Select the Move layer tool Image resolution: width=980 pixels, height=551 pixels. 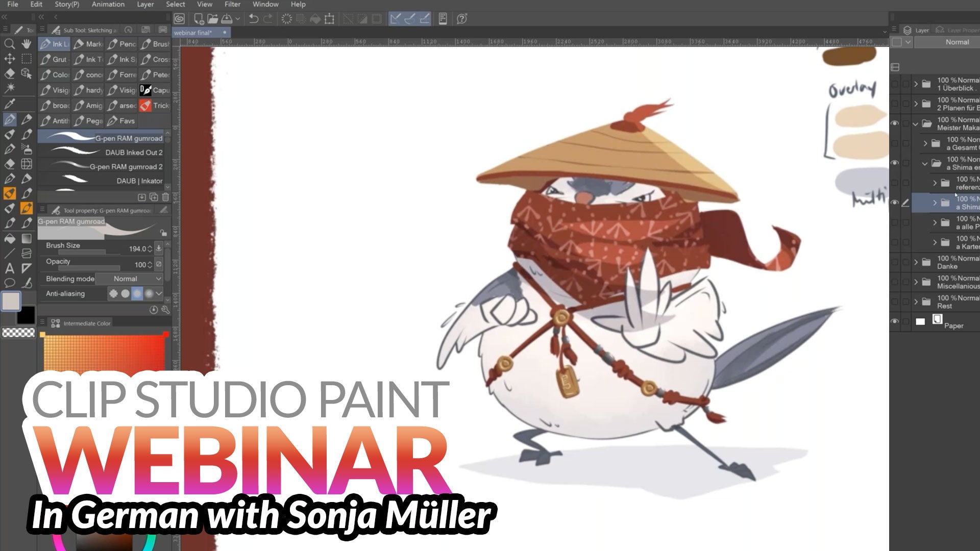coord(9,59)
